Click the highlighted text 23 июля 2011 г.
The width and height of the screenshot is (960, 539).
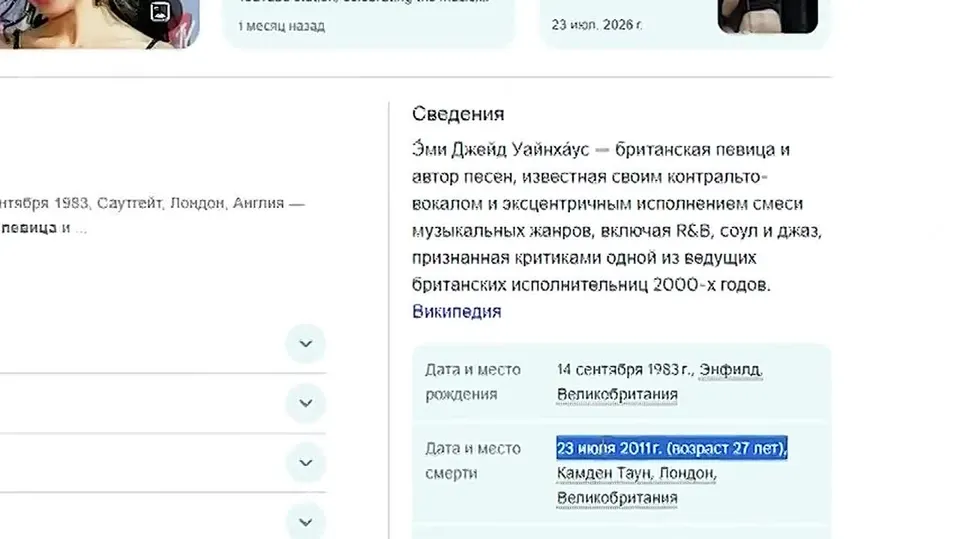click(609, 448)
